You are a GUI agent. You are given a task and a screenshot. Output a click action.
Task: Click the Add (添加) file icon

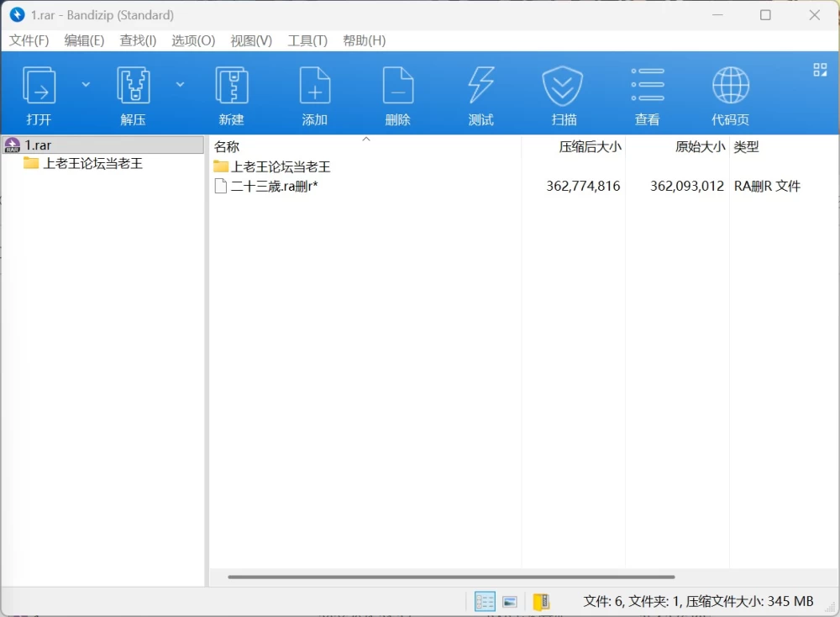click(314, 86)
